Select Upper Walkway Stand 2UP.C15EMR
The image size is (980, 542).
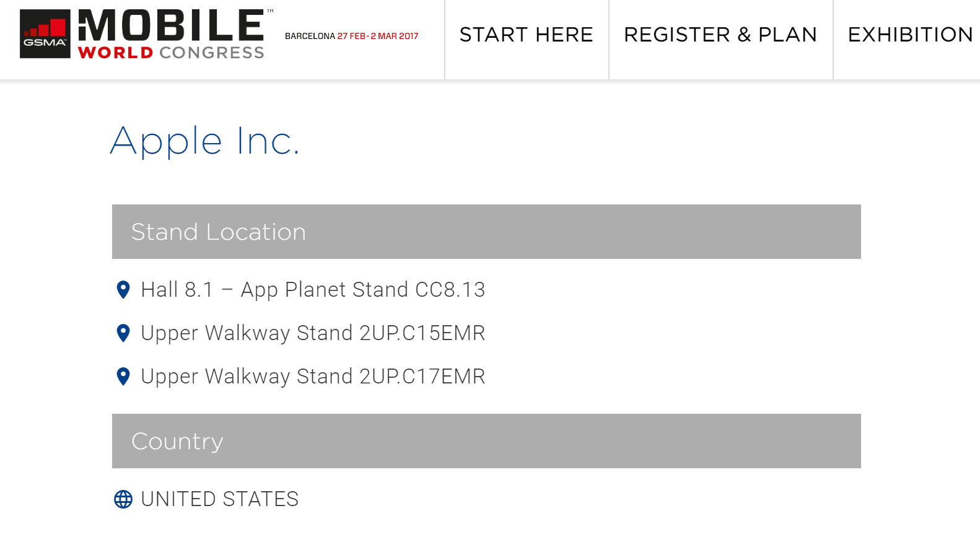point(313,333)
